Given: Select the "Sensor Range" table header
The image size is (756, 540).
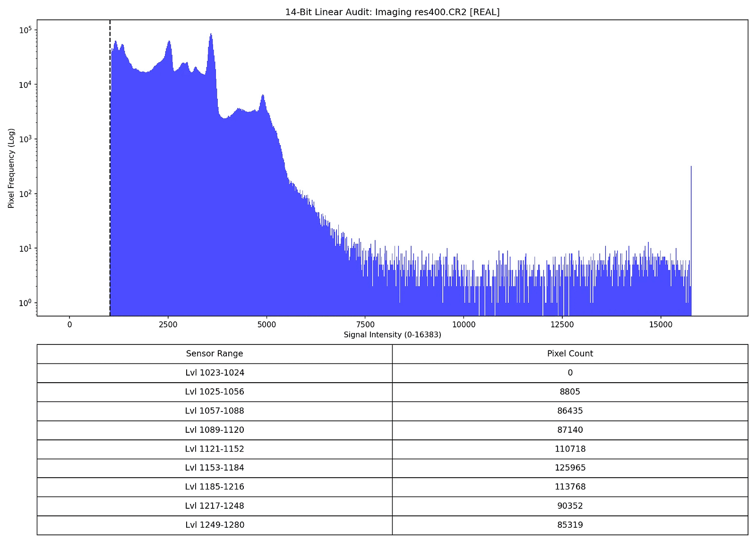Looking at the screenshot, I should tap(215, 353).
